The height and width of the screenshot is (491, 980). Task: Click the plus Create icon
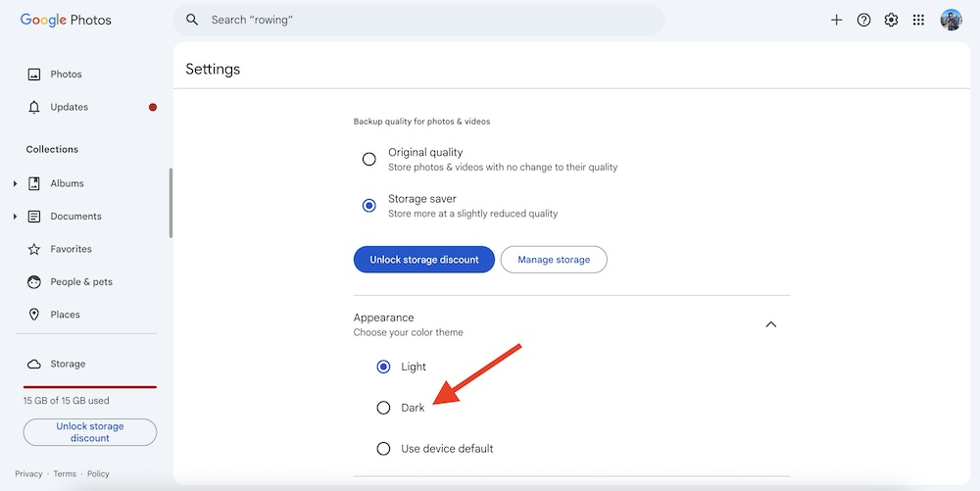[x=836, y=20]
